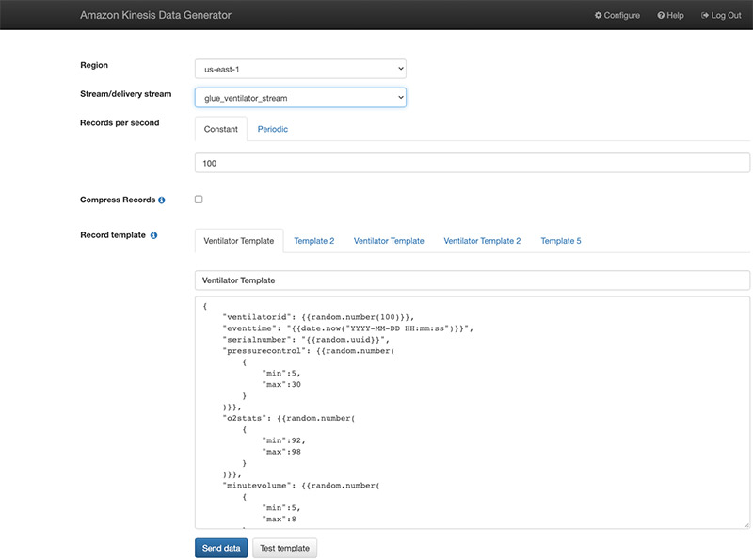Click the "max":30 line in the template
The image size is (753, 560).
click(281, 384)
